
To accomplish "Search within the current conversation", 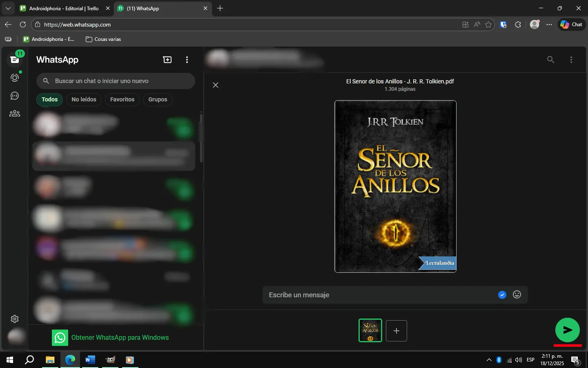I will (550, 60).
